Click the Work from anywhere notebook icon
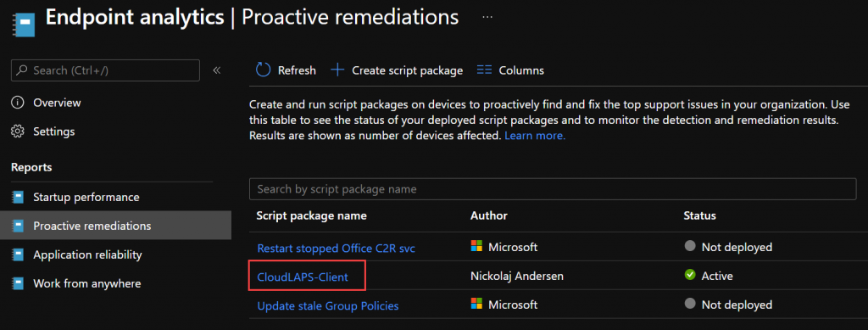868x330 pixels. [x=19, y=283]
